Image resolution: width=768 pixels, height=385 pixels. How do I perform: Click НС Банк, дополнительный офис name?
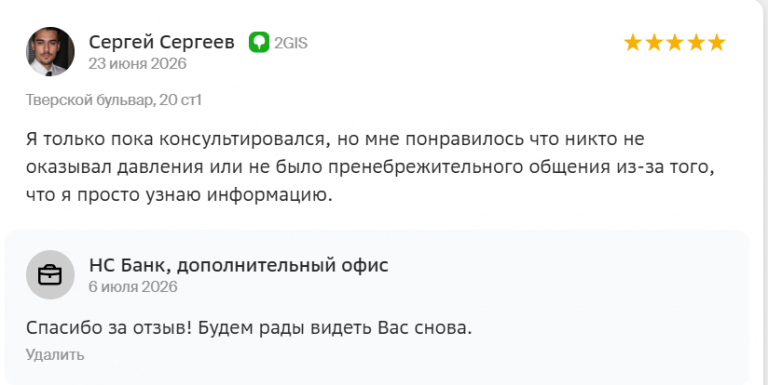(x=239, y=265)
